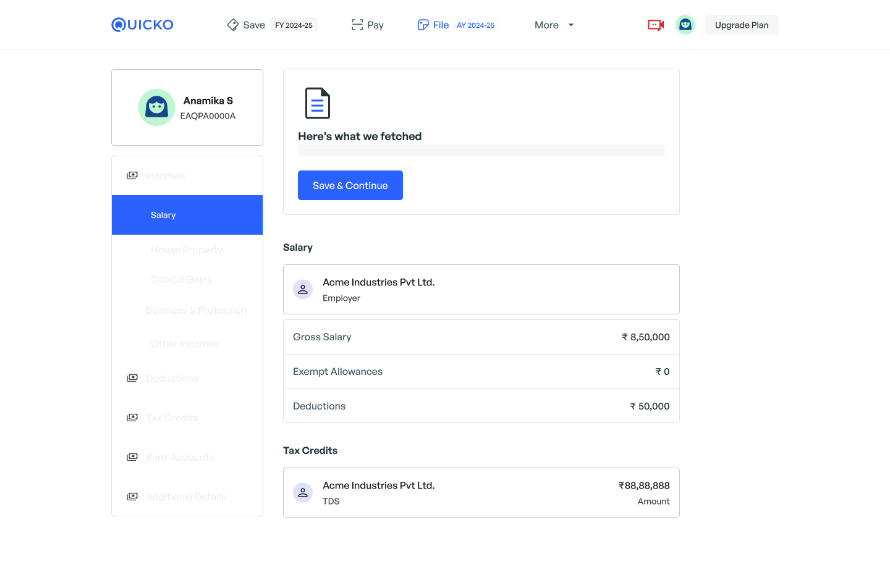
Task: Open the user avatar in top bar
Action: pyautogui.click(x=685, y=25)
